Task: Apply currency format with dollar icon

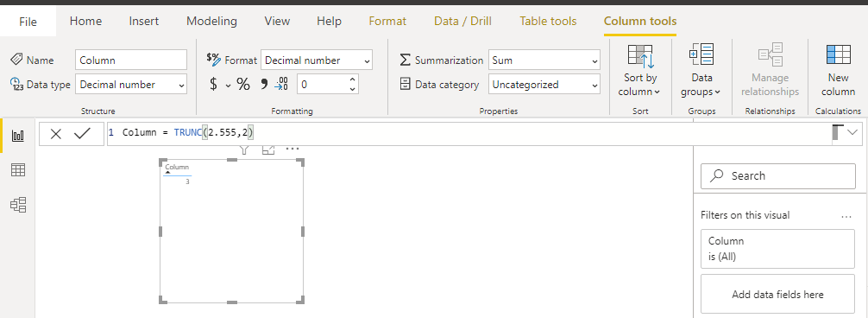Action: [214, 84]
